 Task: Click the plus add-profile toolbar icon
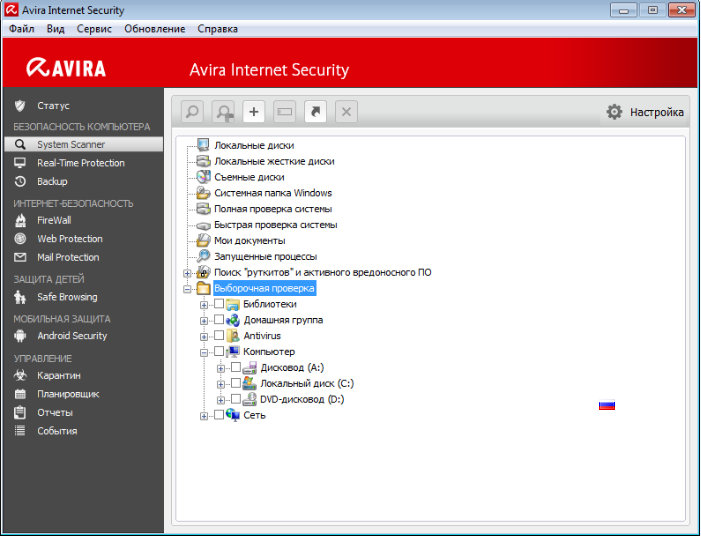254,111
